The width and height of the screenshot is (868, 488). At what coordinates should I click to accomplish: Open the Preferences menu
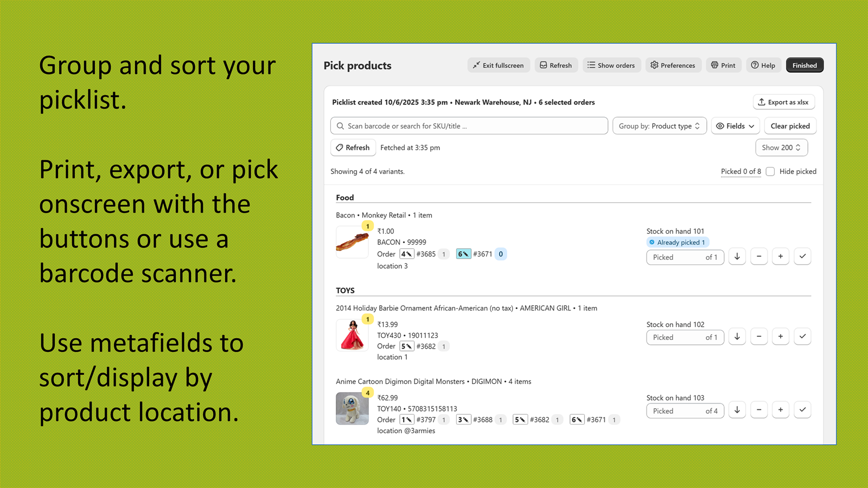pos(673,65)
